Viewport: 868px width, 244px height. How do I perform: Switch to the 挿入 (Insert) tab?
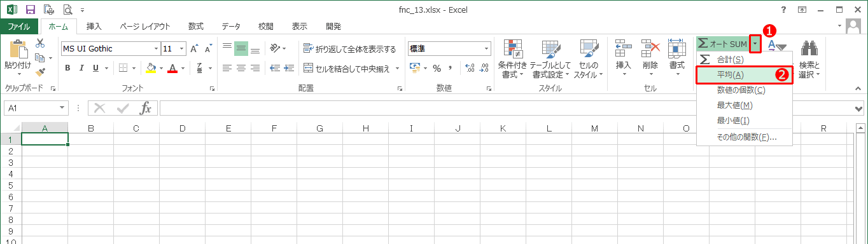coord(94,26)
